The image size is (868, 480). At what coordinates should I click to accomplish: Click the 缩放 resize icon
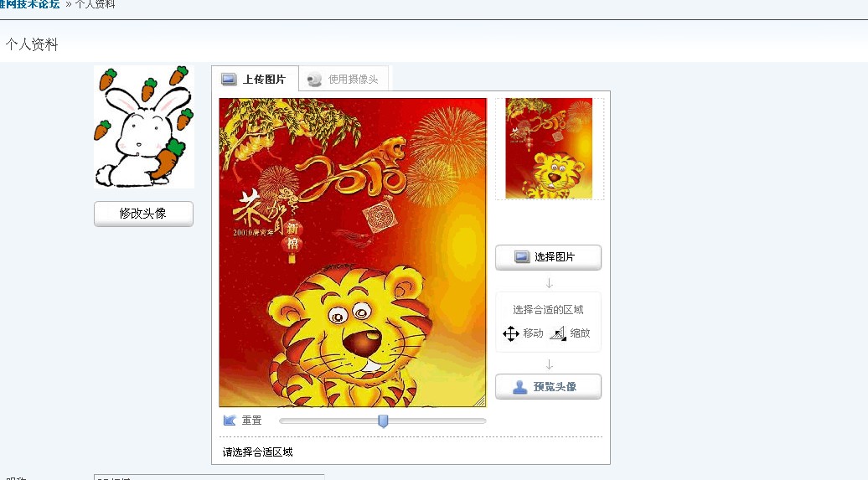(558, 333)
